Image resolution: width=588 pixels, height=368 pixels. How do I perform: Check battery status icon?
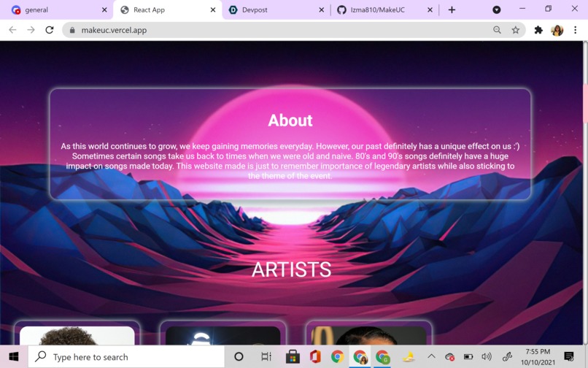pyautogui.click(x=468, y=356)
